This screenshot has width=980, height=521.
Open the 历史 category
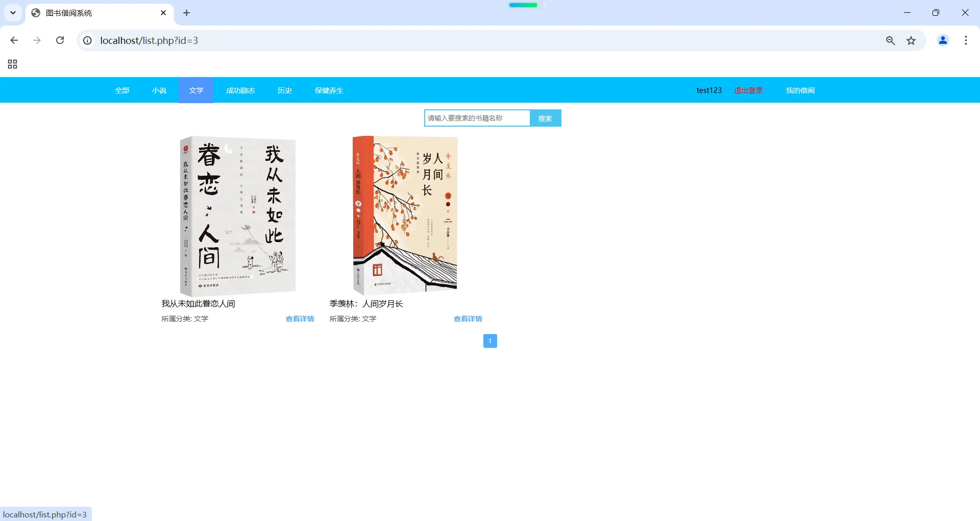coord(284,90)
